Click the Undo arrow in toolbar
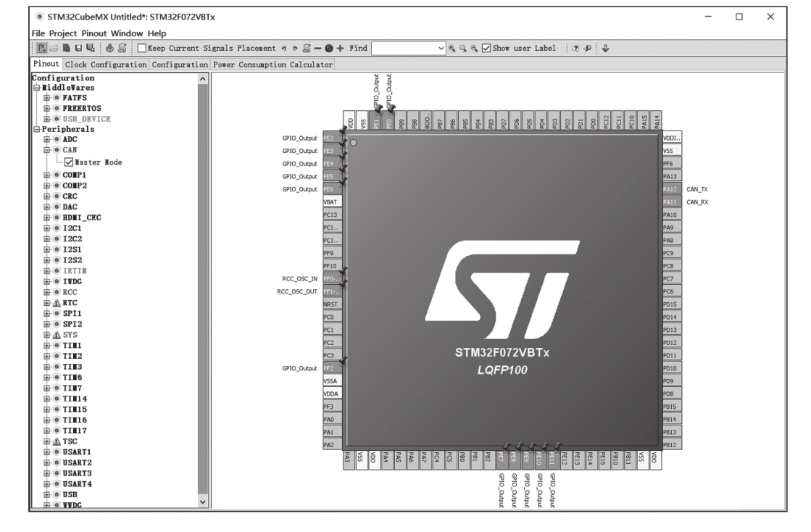The width and height of the screenshot is (811, 532). pos(284,48)
